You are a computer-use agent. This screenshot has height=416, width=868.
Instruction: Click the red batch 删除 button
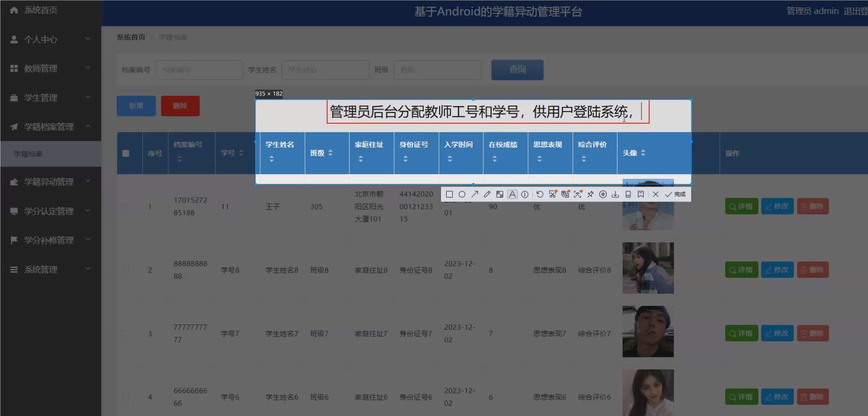point(180,106)
